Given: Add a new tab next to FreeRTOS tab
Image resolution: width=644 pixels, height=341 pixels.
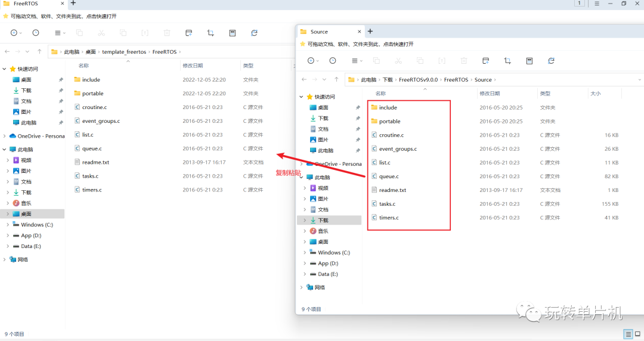Looking at the screenshot, I should click(x=73, y=4).
